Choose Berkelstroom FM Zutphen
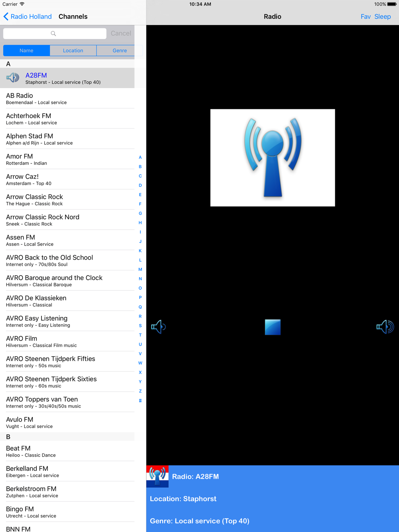The height and width of the screenshot is (532, 399). (x=67, y=492)
